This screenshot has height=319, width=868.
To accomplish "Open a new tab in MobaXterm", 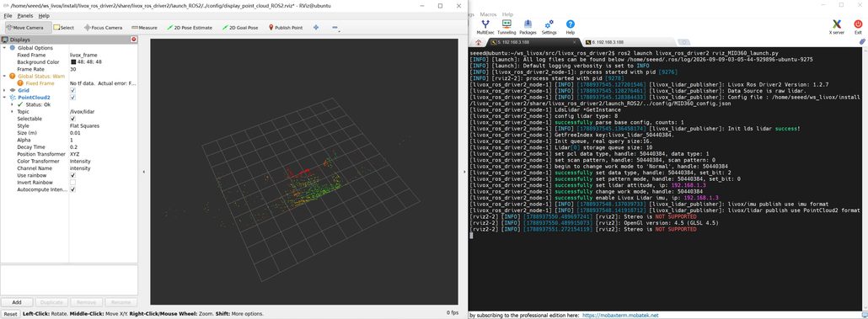I will pyautogui.click(x=683, y=42).
